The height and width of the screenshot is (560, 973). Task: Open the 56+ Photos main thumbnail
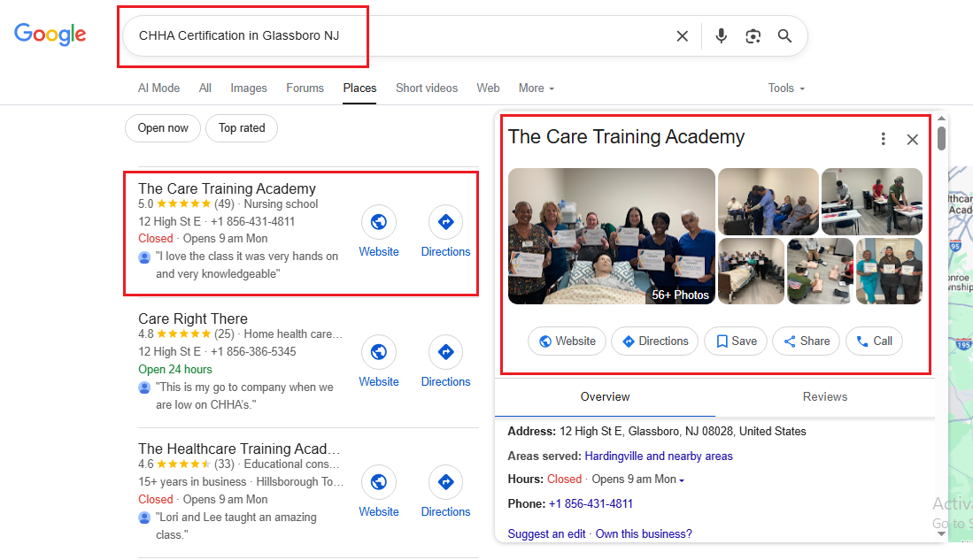click(611, 236)
